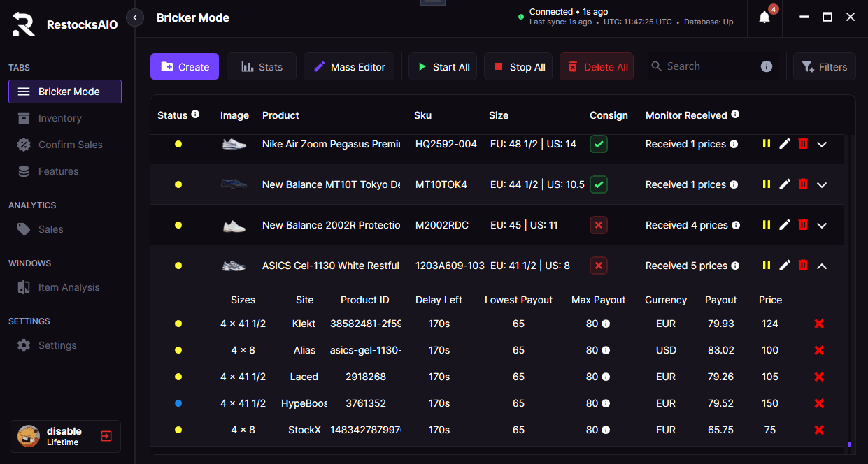Open the Stats view

262,66
